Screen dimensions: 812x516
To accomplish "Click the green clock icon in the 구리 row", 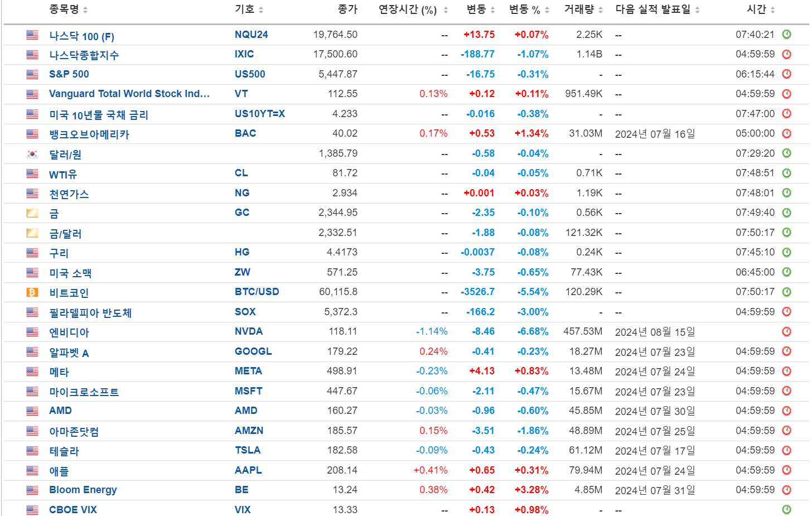I will point(786,253).
